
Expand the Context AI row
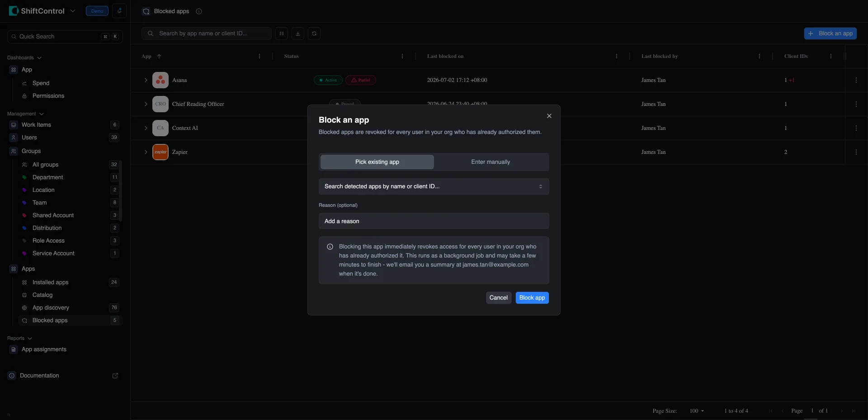coord(146,128)
